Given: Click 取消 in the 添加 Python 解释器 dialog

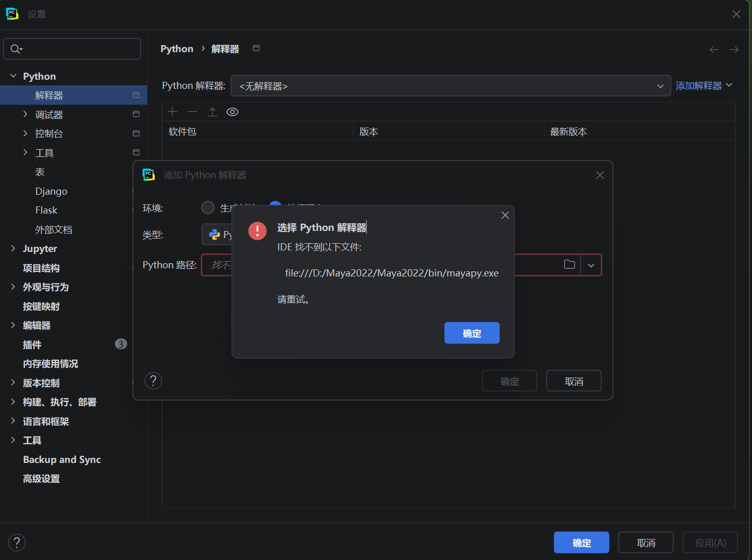Looking at the screenshot, I should [574, 381].
